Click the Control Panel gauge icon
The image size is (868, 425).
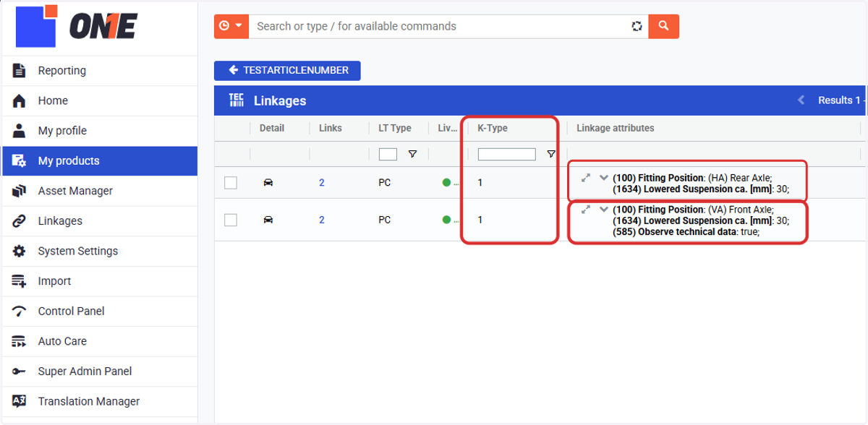tap(20, 312)
